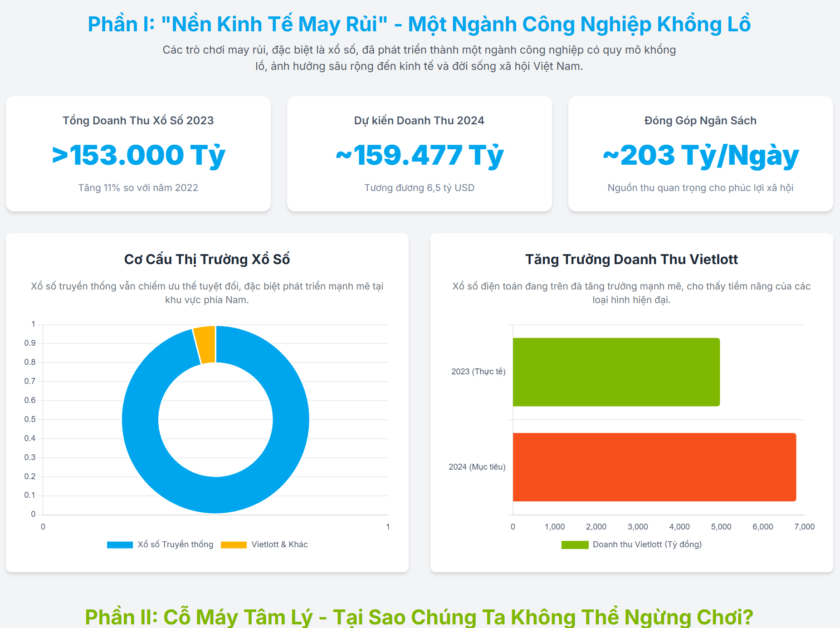840x628 pixels.
Task: Click the "~159.477 Tỷ" revenue figure
Action: 420,155
